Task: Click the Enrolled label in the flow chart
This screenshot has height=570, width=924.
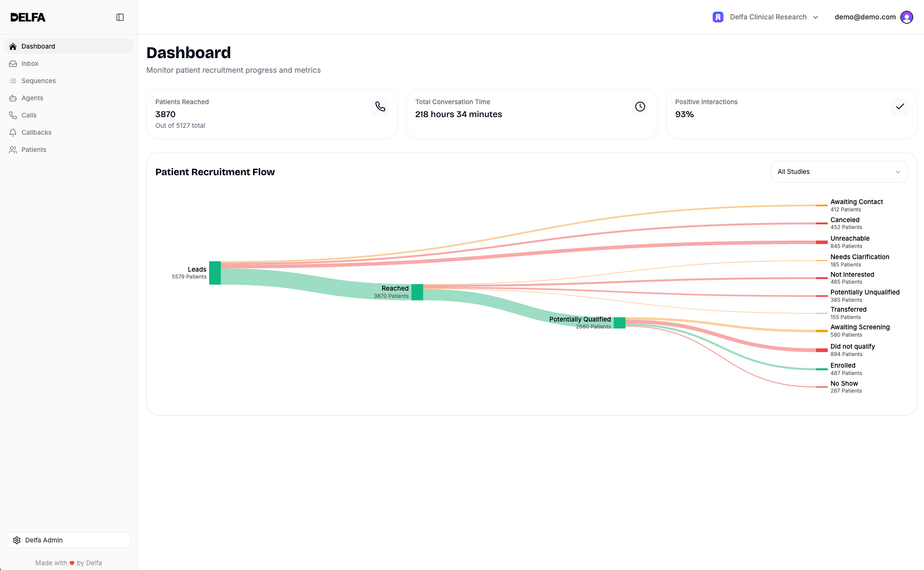Action: click(843, 366)
